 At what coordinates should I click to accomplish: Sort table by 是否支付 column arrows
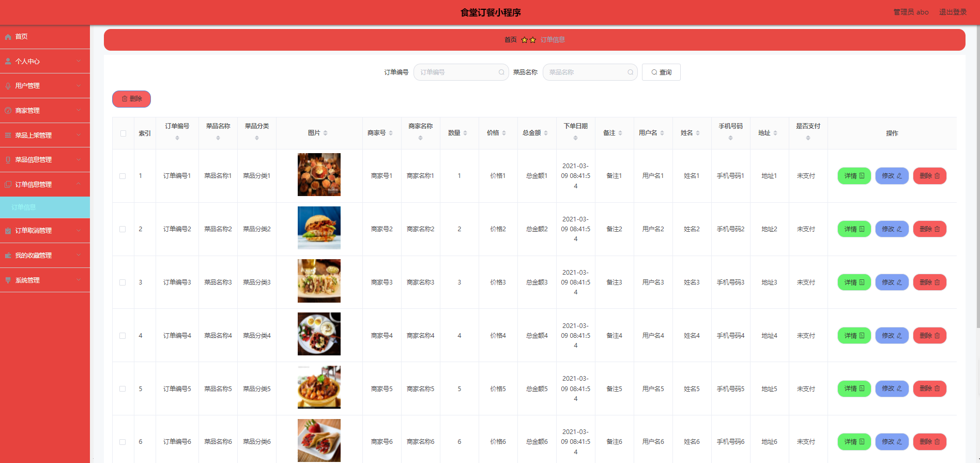click(x=808, y=138)
